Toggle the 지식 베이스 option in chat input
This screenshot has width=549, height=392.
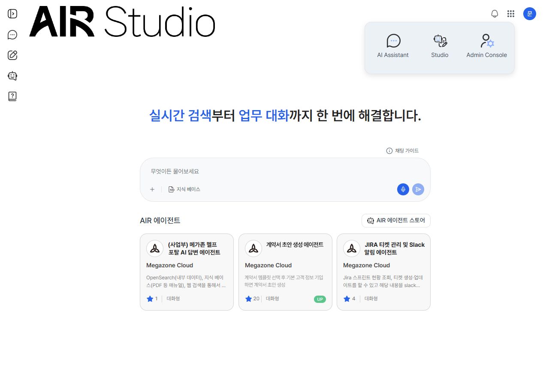click(x=184, y=189)
